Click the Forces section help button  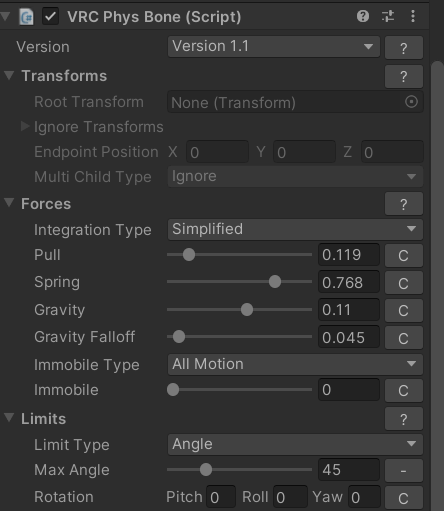(x=404, y=204)
